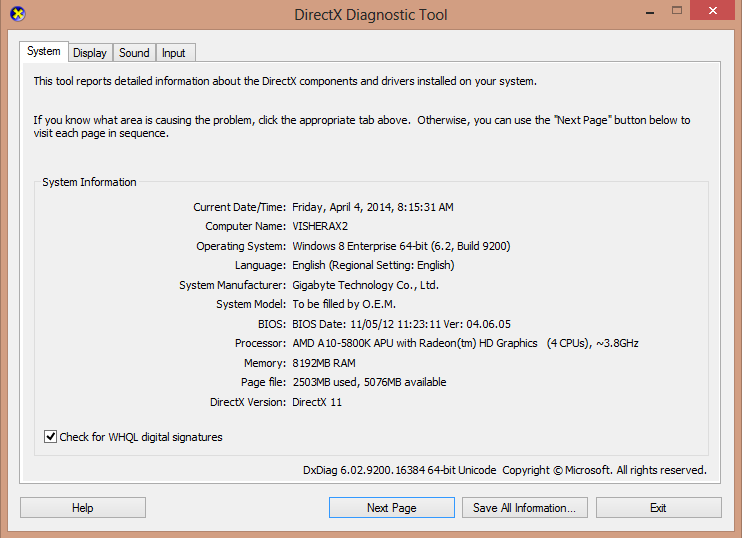
Task: Exit the DirectX Diagnostic Tool
Action: coord(659,508)
